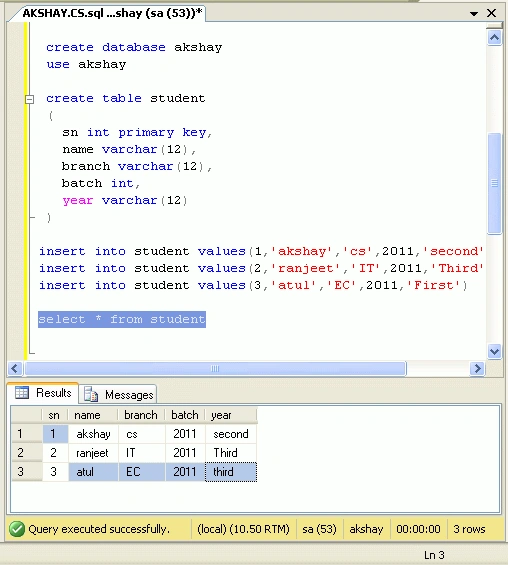508x565 pixels.
Task: Collapse the create table student block
Action: point(30,99)
